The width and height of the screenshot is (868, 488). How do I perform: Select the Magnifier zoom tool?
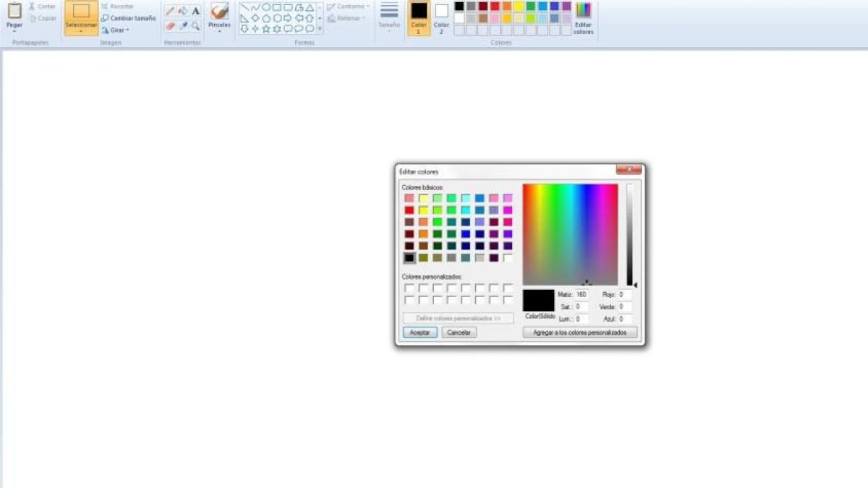tap(196, 26)
